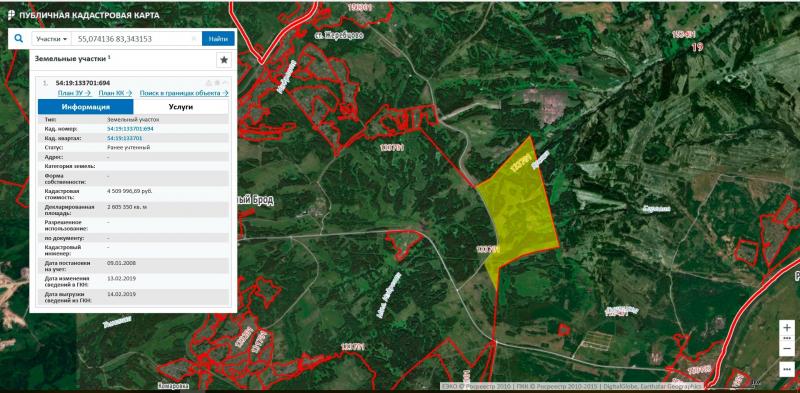The image size is (800, 393).
Task: Open cadastral number 54:19:133701:694 link
Action: pos(130,129)
